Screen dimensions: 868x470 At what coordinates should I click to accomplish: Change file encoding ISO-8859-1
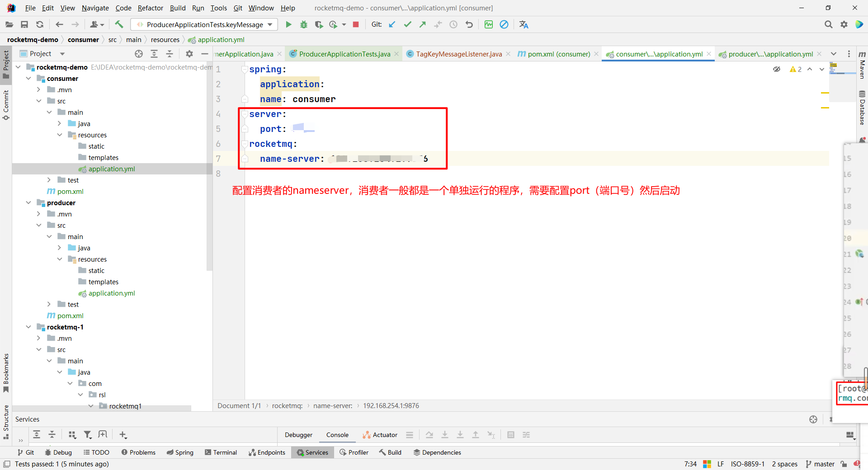748,464
